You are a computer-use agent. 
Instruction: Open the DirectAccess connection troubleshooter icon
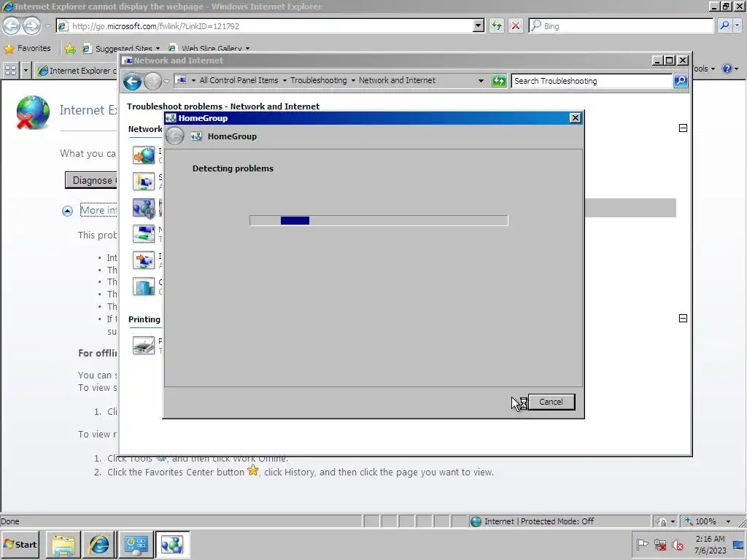pos(144,287)
